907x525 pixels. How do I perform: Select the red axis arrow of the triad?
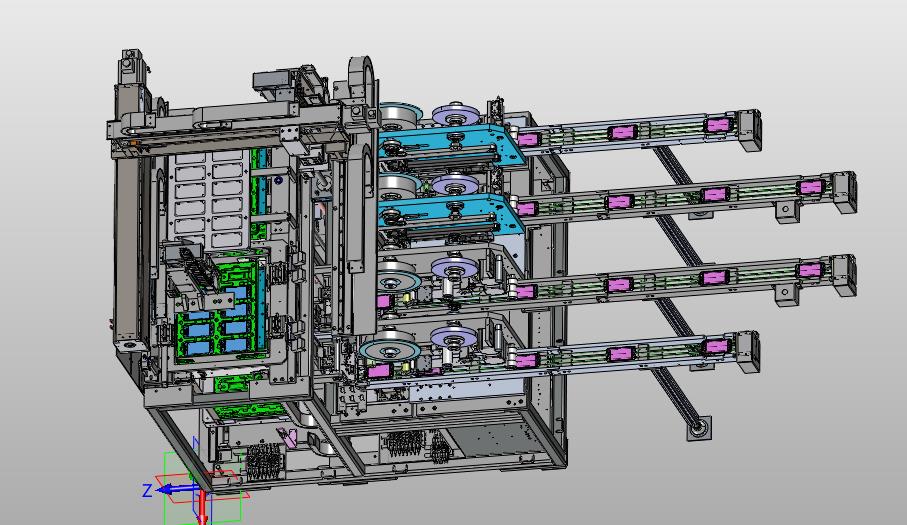point(202,508)
